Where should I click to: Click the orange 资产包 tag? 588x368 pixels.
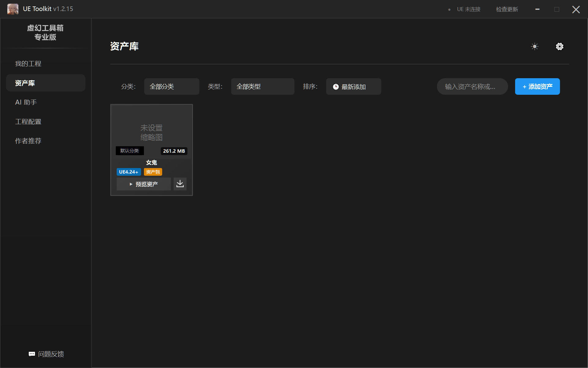coord(153,172)
